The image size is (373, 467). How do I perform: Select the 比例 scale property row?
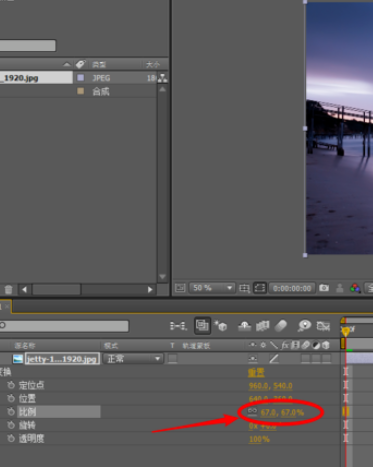[58, 412]
